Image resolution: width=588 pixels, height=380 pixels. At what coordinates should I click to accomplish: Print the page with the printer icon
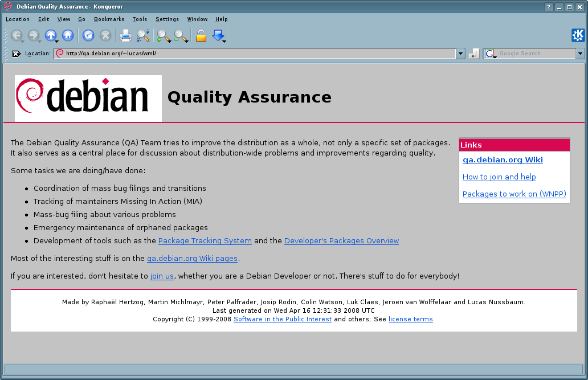tap(125, 35)
